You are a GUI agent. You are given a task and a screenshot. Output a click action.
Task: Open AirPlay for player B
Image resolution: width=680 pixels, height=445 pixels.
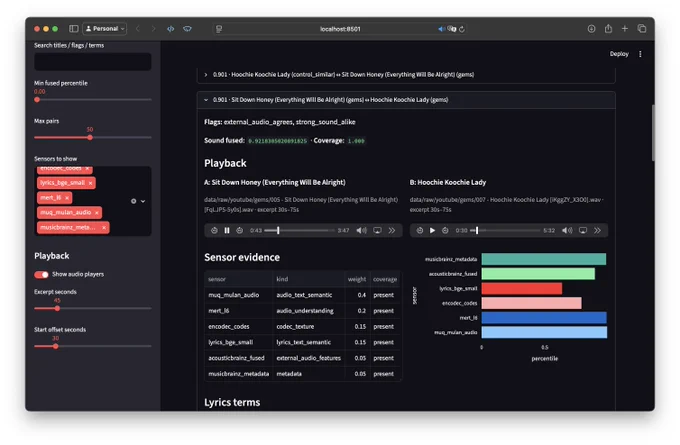583,230
